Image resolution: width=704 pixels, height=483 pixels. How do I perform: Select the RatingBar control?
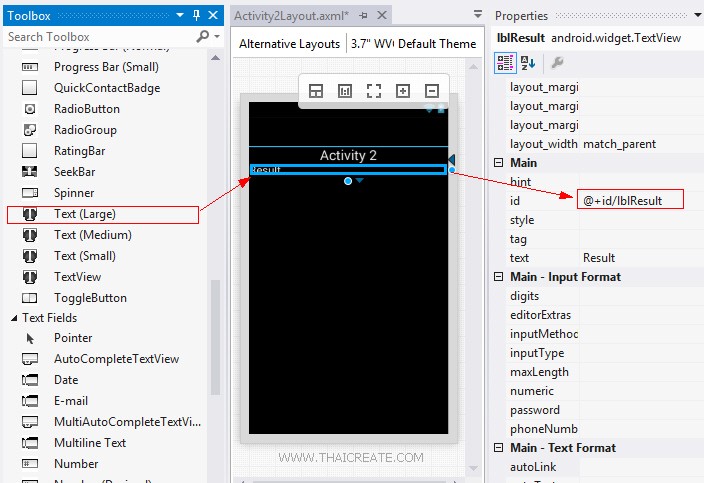(x=79, y=151)
